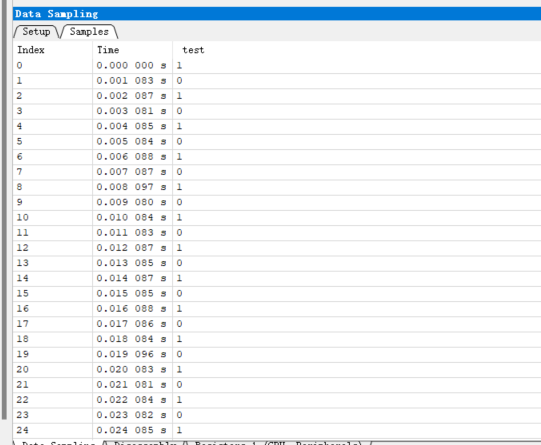Click the time cell 0.014 087 s

click(132, 278)
